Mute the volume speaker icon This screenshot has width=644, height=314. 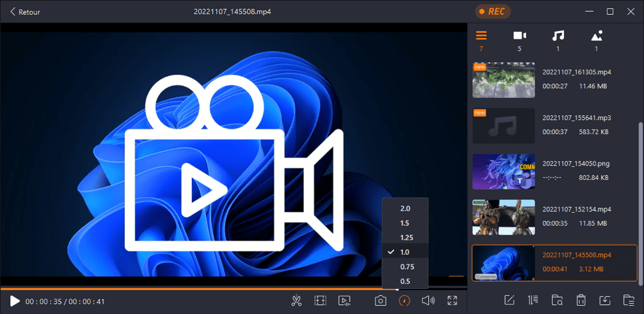pos(428,301)
